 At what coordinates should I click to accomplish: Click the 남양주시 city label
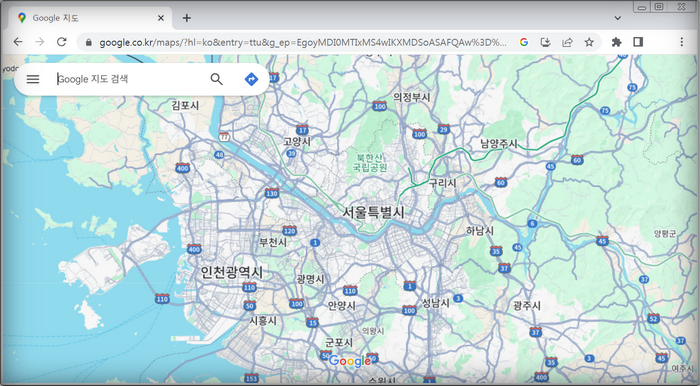[499, 144]
